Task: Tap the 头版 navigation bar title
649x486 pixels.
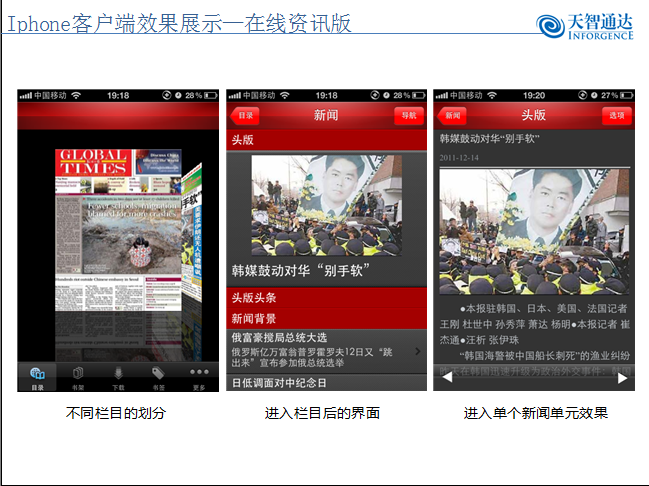Action: pos(534,115)
